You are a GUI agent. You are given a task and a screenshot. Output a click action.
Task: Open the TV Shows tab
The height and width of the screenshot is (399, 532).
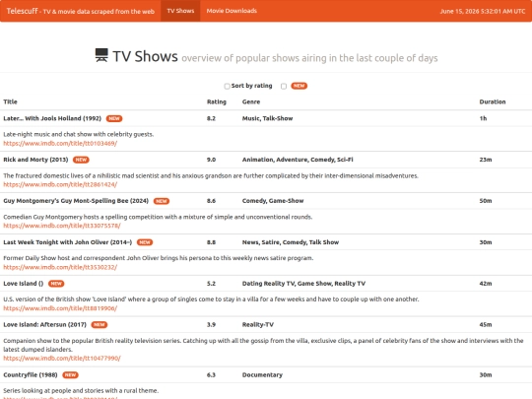click(180, 11)
